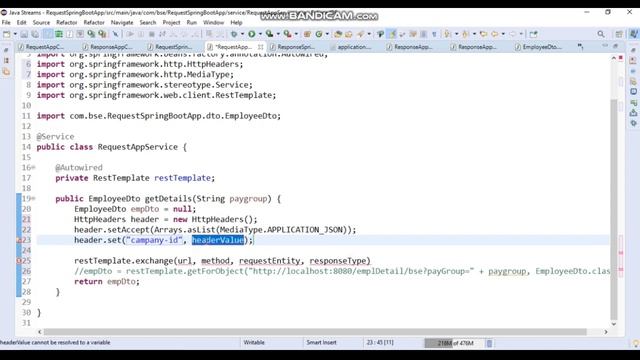The width and height of the screenshot is (640, 360).
Task: Click the Back navigation arrow icon
Action: [x=495, y=34]
